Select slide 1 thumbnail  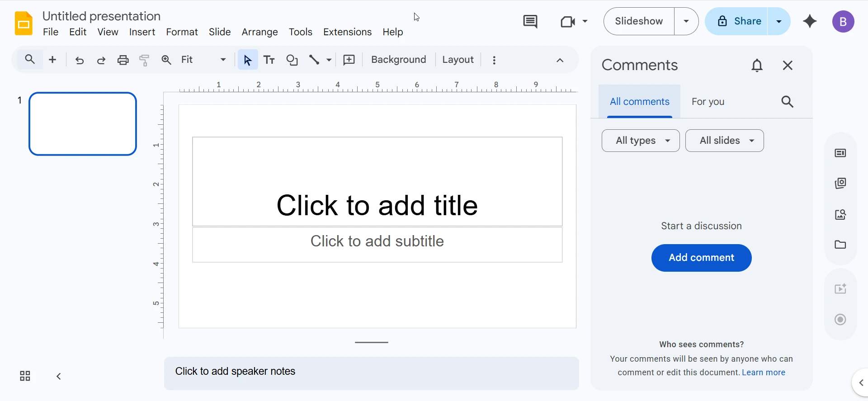click(83, 124)
